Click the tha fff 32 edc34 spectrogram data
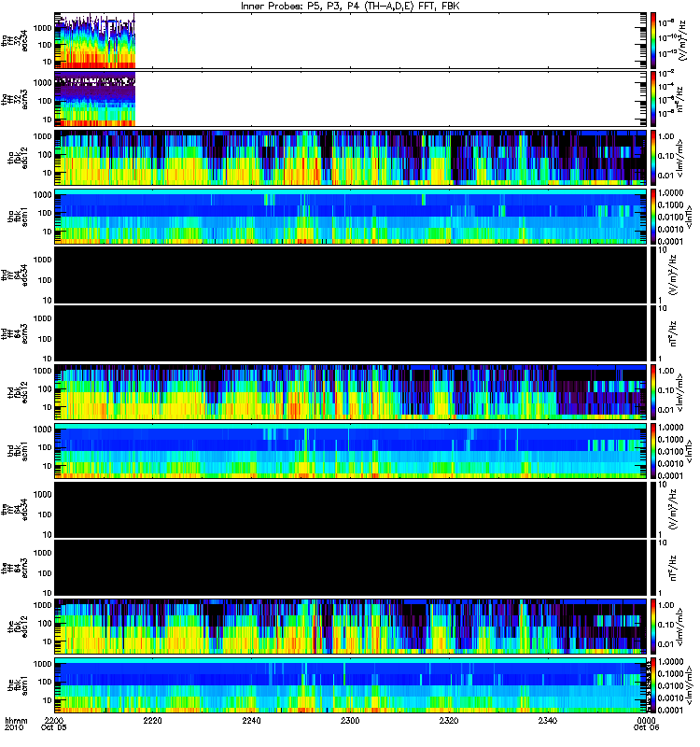The image size is (700, 747). 95,41
